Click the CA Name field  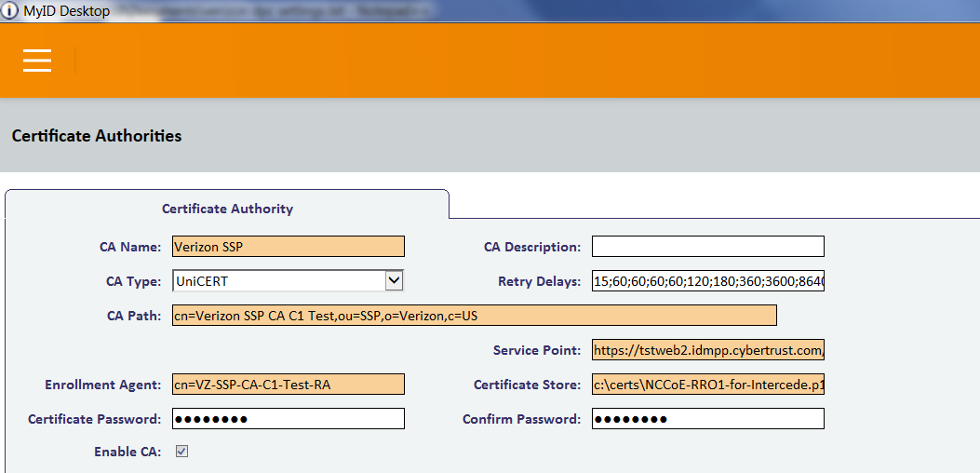coord(289,247)
